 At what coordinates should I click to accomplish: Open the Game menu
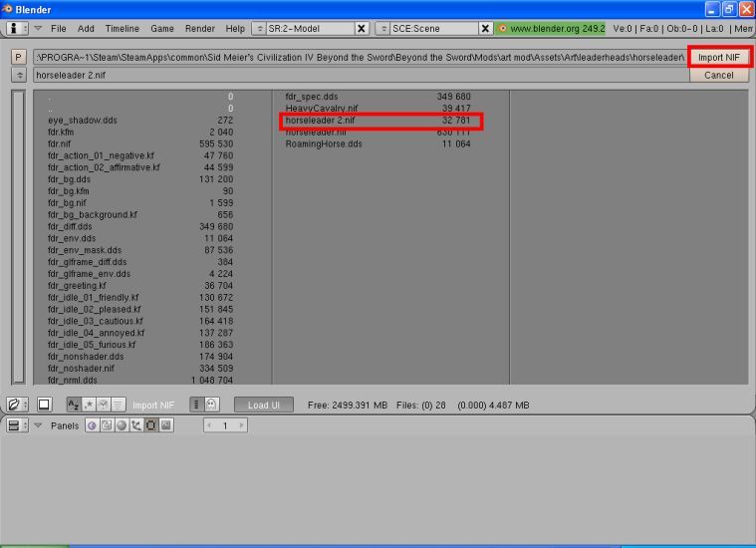pyautogui.click(x=162, y=29)
